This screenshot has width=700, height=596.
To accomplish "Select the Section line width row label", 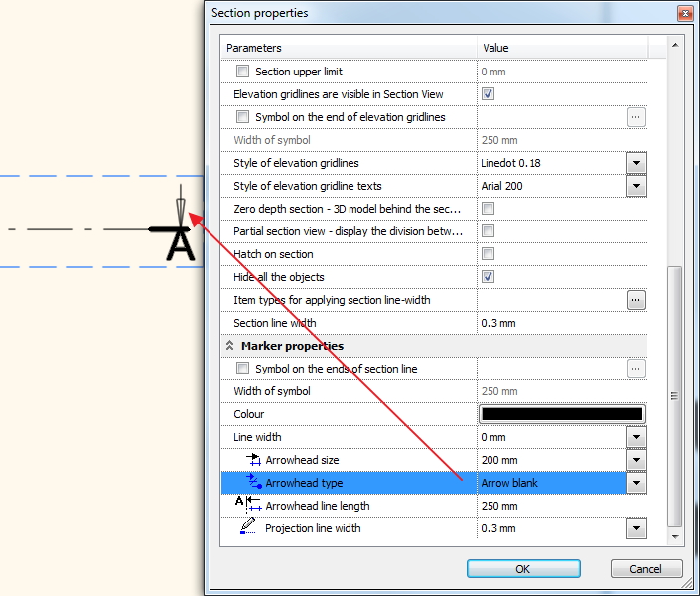I will 275,323.
